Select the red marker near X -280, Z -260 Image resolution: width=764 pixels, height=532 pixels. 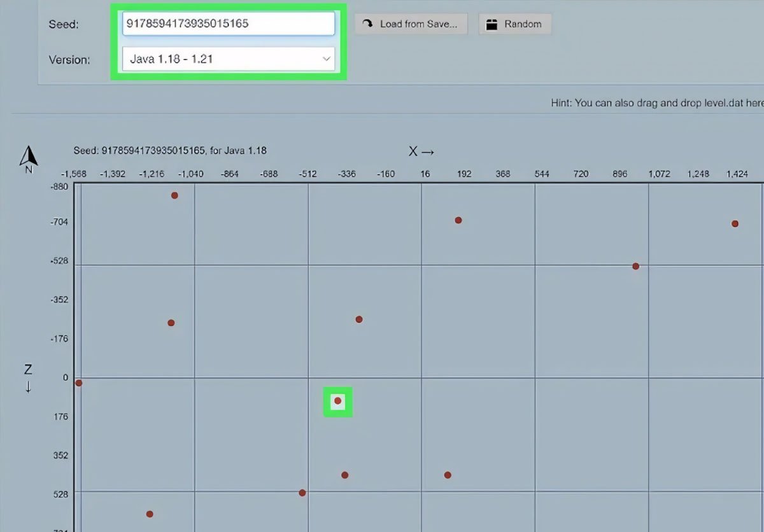coord(359,319)
